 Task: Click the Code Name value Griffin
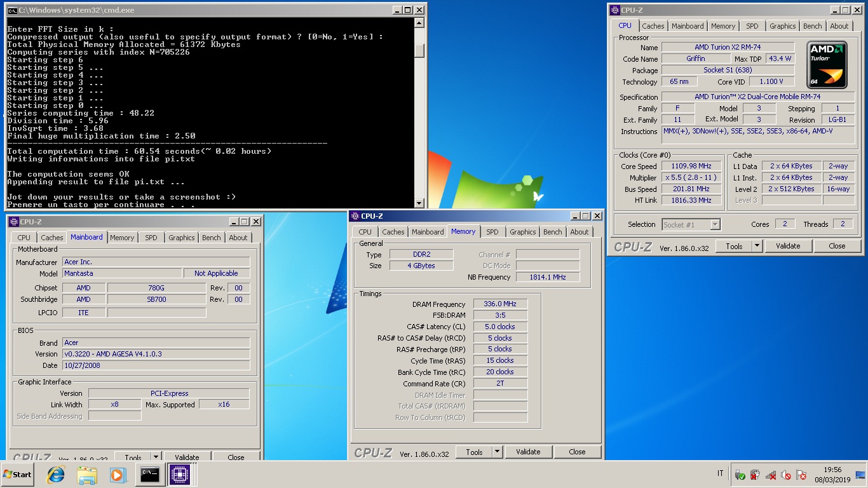696,58
